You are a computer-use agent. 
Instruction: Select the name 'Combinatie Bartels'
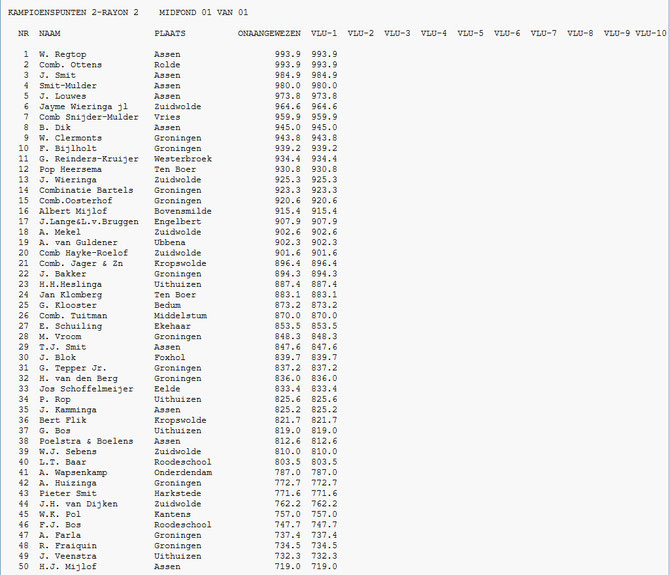(x=86, y=190)
